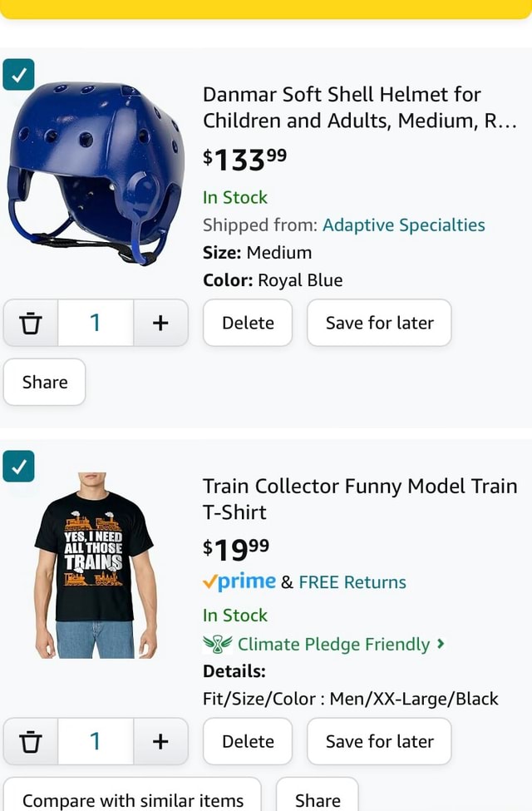Open the Danmar Soft Shell Helmet title
Viewport: 532px width, 811px height.
coord(359,107)
